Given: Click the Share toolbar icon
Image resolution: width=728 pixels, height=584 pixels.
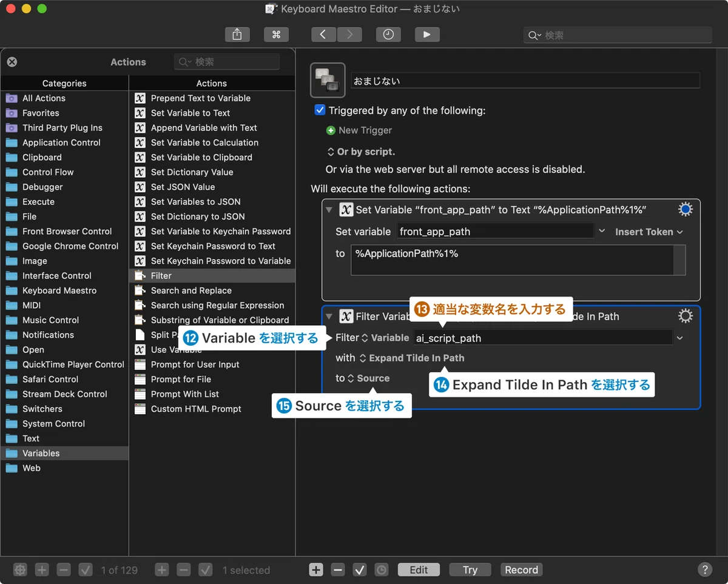Looking at the screenshot, I should coord(237,35).
